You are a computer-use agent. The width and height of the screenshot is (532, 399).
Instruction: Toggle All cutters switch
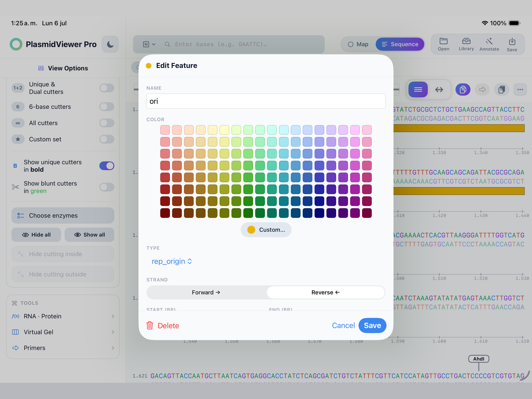tap(107, 123)
